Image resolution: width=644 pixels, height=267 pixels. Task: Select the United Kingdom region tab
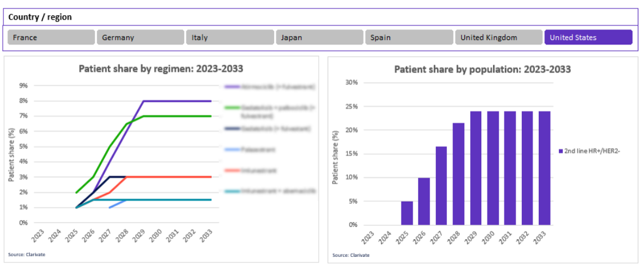498,38
